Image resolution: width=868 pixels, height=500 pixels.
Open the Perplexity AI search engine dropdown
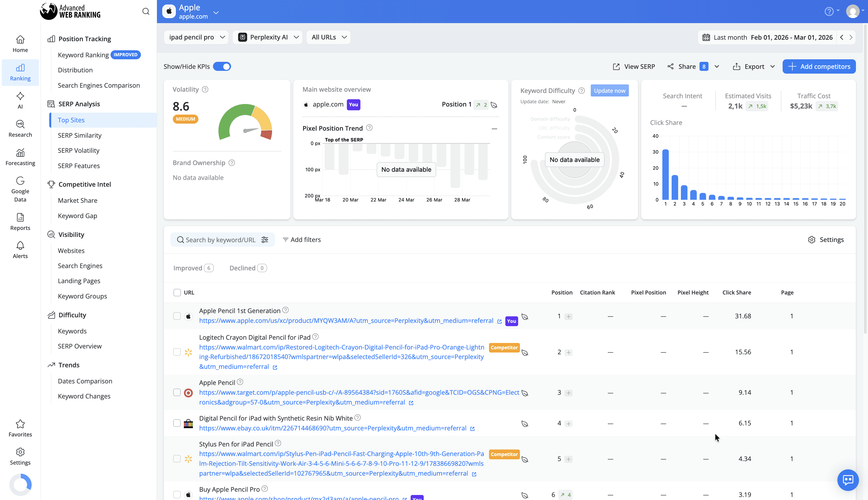(x=267, y=37)
